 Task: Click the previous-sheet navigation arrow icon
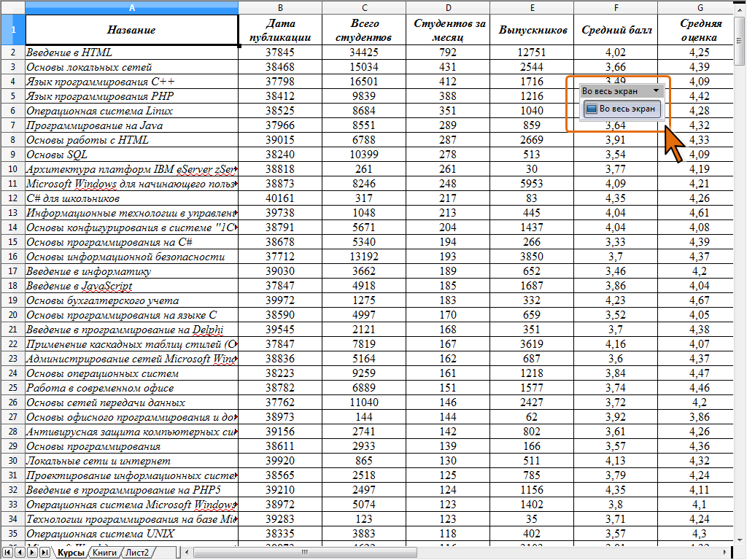pos(20,553)
